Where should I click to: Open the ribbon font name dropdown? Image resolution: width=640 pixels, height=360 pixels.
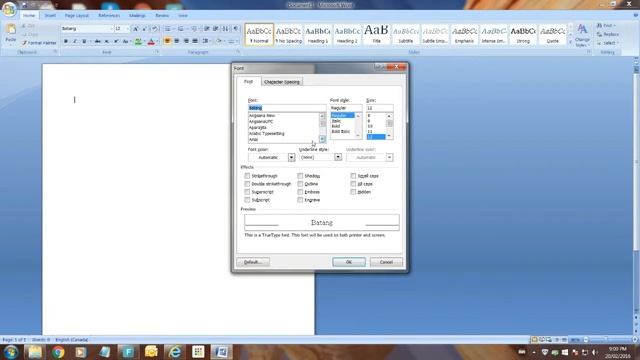click(x=111, y=29)
